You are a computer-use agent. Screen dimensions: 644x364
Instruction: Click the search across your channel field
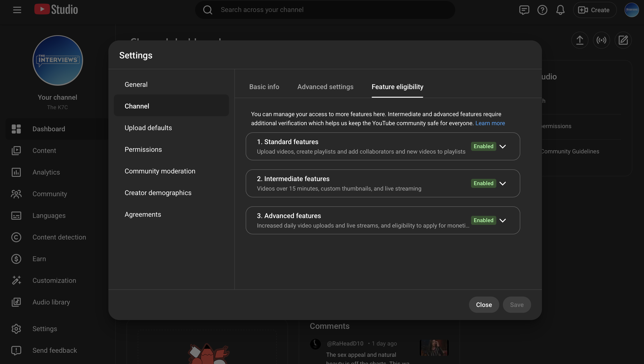(325, 10)
